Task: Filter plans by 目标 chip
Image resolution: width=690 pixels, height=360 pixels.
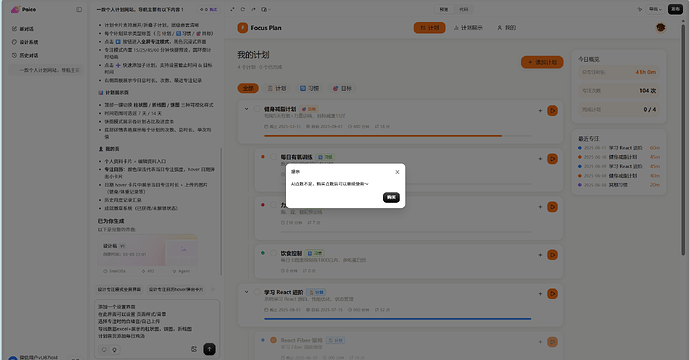Action: [342, 88]
